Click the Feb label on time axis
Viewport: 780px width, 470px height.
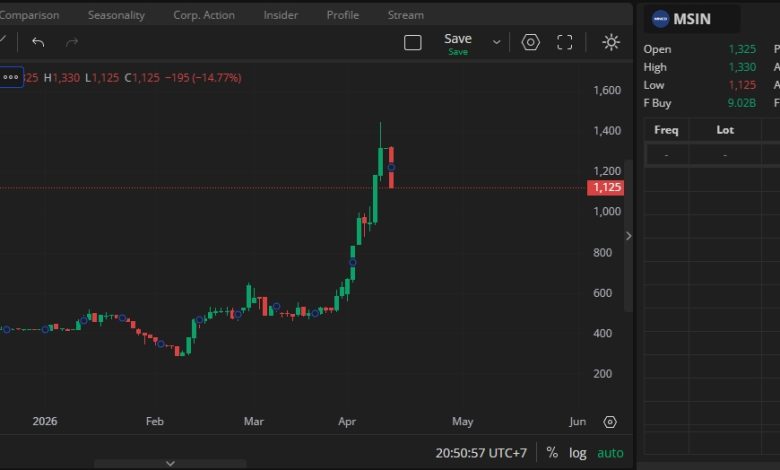(x=155, y=421)
